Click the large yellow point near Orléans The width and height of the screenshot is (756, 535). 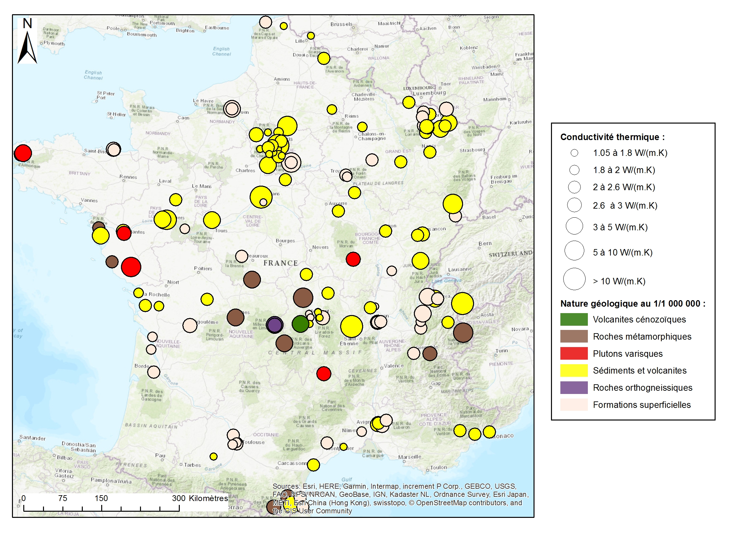261,197
